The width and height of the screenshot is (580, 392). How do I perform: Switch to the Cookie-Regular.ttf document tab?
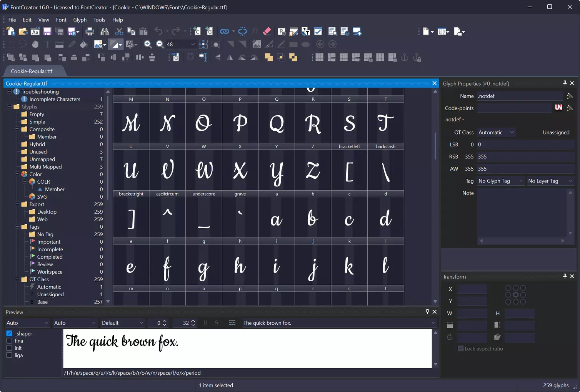click(x=32, y=71)
